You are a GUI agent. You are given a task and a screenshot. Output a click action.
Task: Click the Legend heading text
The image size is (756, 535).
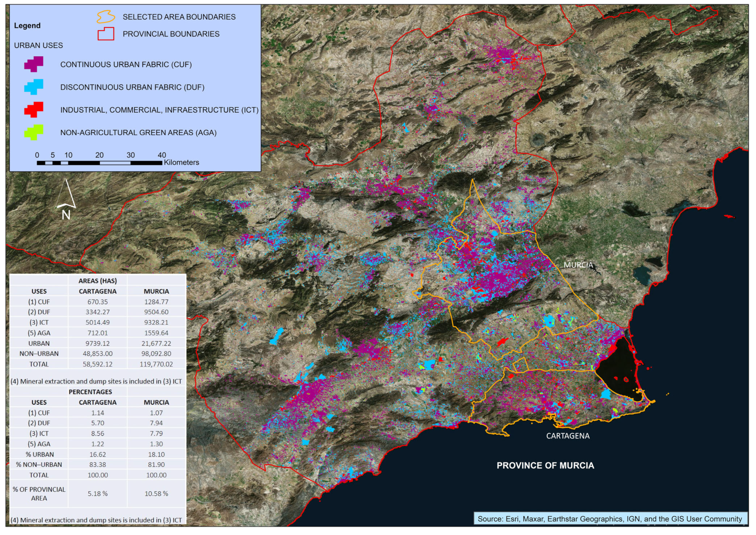tap(27, 26)
